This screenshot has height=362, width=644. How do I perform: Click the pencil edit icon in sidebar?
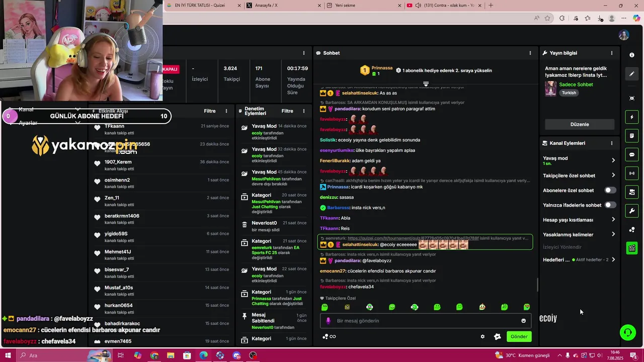pos(632,74)
